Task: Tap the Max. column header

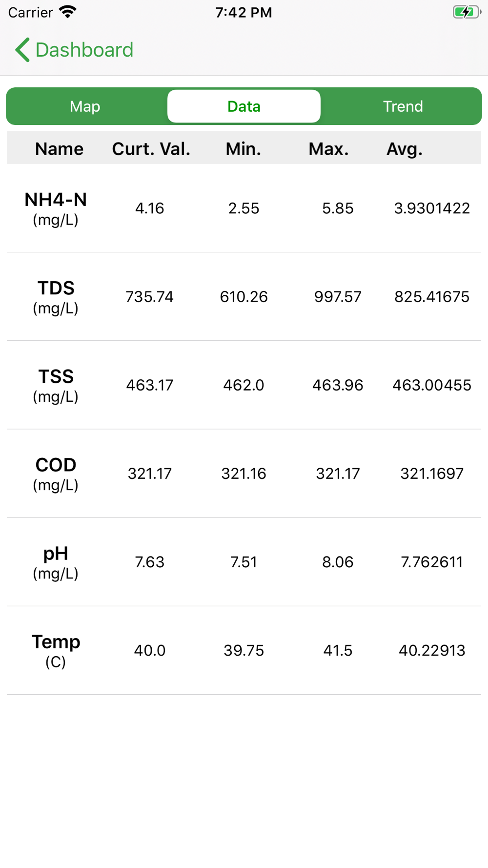Action: click(328, 149)
